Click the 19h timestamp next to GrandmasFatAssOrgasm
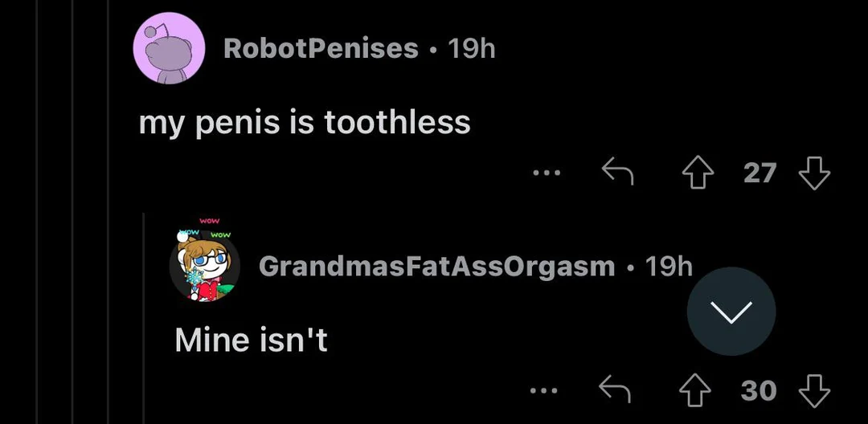 click(x=669, y=265)
